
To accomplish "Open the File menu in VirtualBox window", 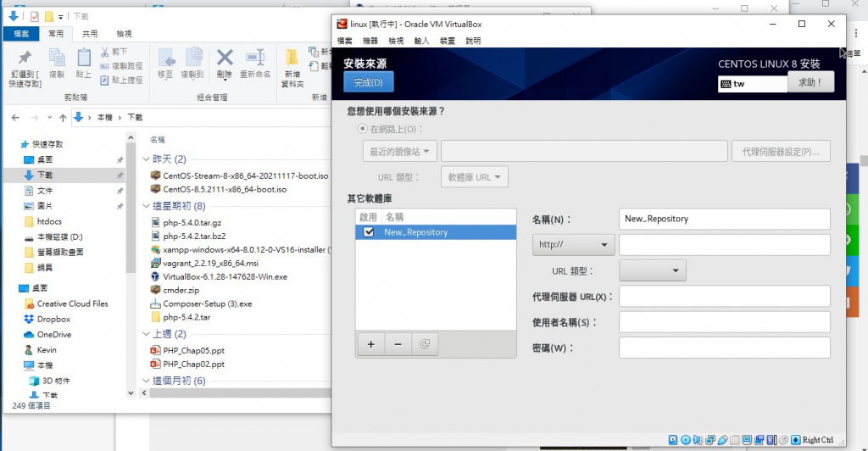I will [345, 41].
